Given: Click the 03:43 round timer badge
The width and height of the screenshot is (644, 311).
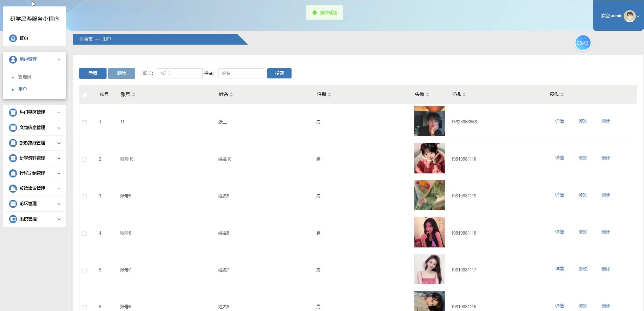Looking at the screenshot, I should tap(582, 43).
